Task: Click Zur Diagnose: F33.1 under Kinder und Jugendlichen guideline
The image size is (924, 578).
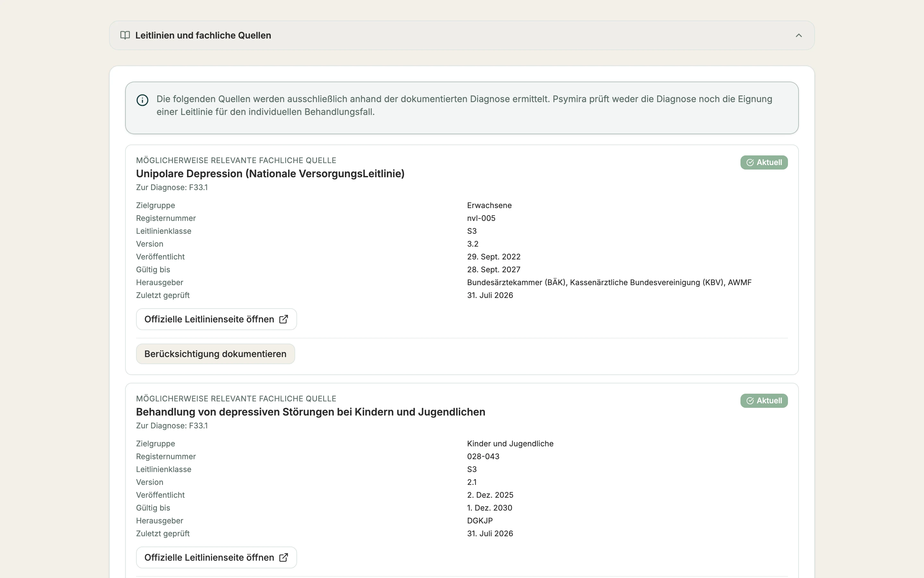Action: click(x=172, y=425)
